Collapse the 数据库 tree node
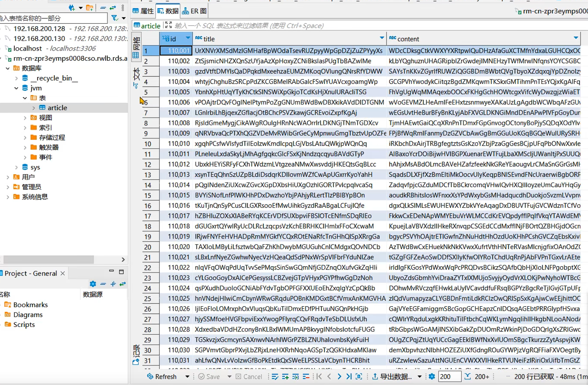Screen dimensions: 588x385 point(8,68)
